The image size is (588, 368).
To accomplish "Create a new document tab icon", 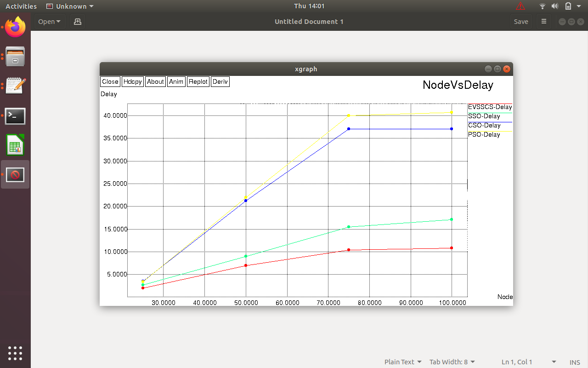I will (78, 22).
